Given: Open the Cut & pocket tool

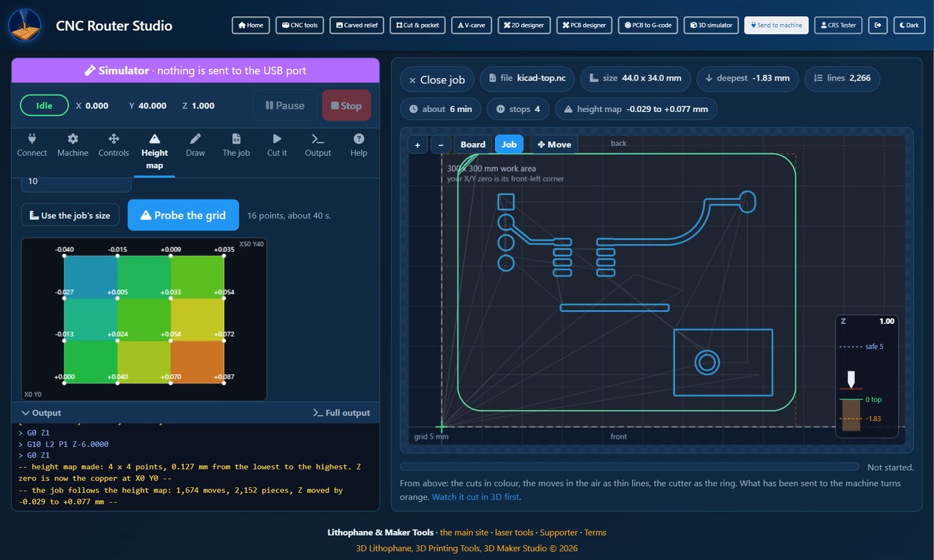Looking at the screenshot, I should 418,25.
